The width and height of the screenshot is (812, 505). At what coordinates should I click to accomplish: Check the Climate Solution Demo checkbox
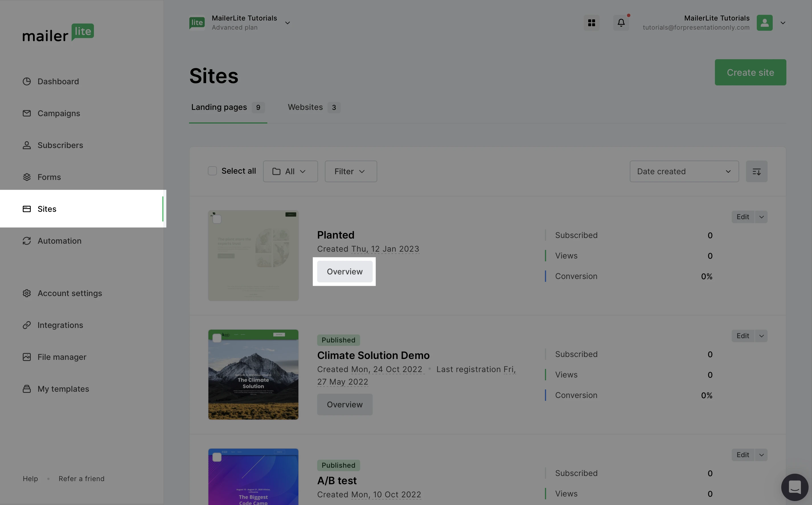[x=217, y=338]
